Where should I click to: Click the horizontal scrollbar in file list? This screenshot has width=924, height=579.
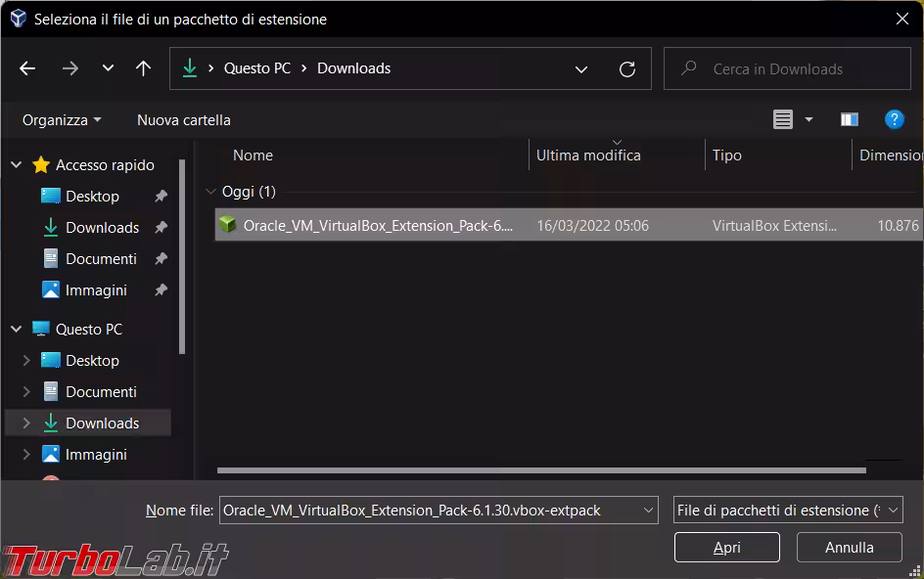click(540, 470)
